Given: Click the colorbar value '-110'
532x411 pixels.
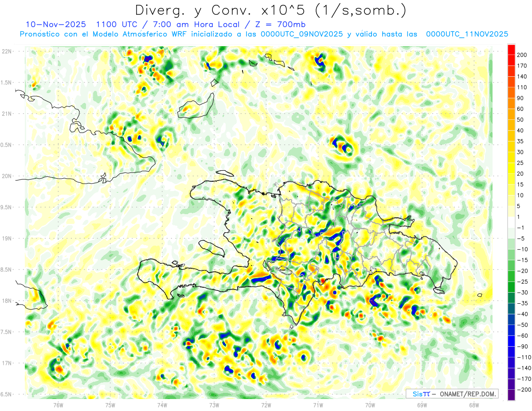Looking at the screenshot, I should [x=524, y=357].
